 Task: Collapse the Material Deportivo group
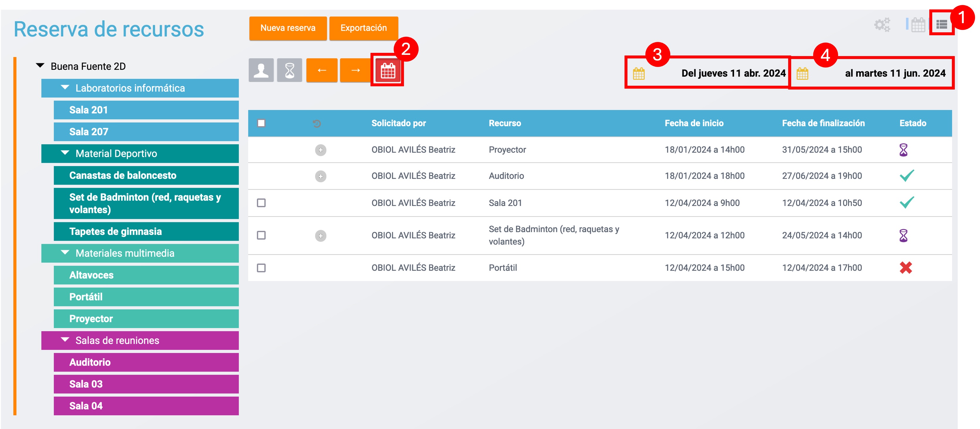65,153
